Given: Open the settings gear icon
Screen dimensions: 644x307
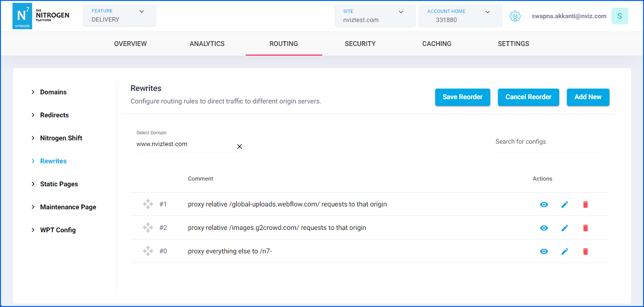Looking at the screenshot, I should click(x=515, y=16).
